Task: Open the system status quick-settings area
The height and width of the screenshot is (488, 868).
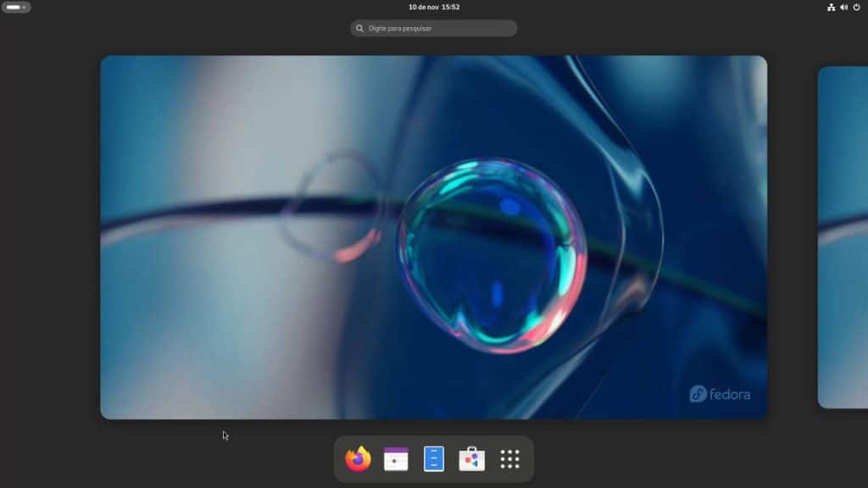Action: 843,7
